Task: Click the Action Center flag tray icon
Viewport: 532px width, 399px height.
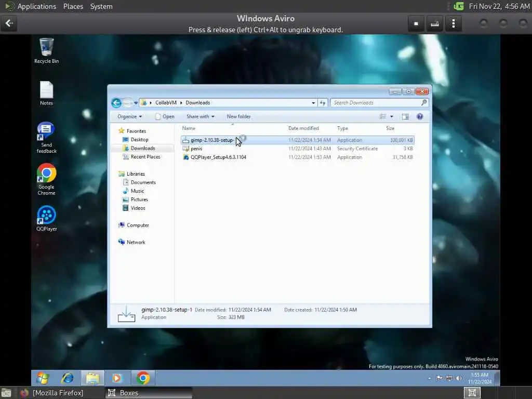Action: [439, 378]
